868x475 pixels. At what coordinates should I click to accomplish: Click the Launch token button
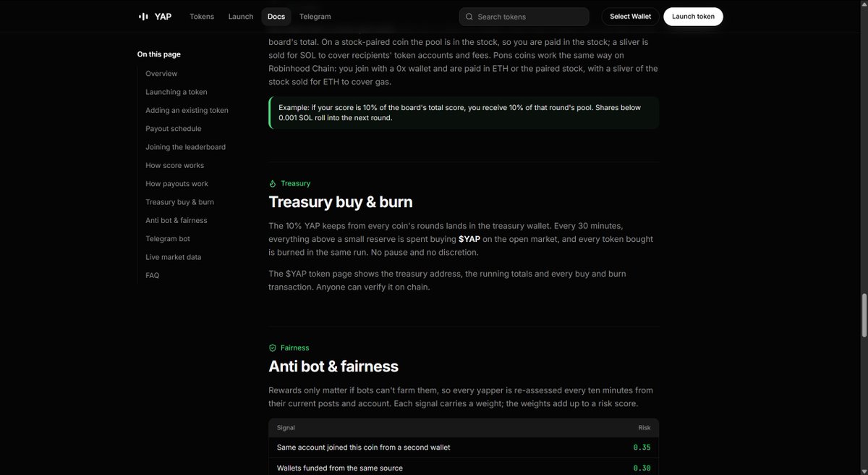pos(694,17)
